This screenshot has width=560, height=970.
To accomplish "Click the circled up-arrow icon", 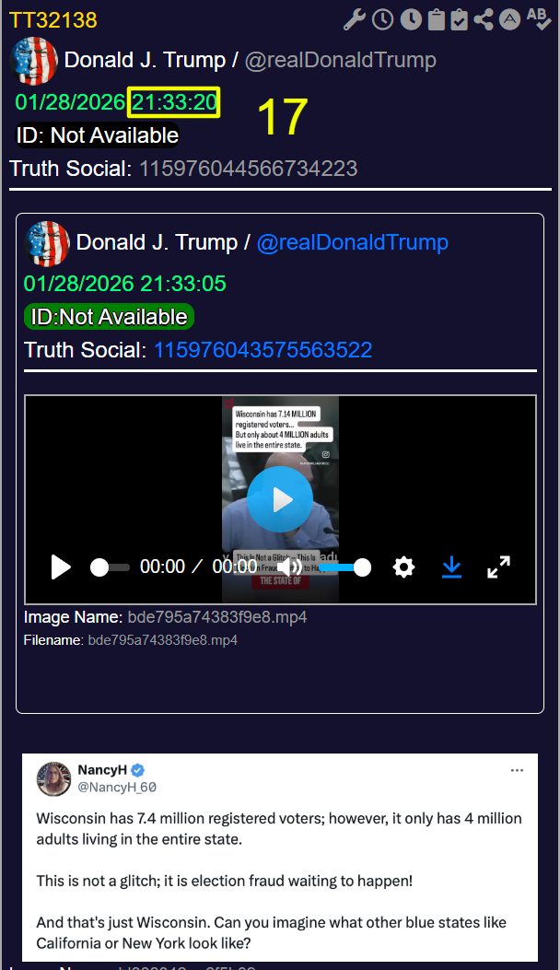I will pyautogui.click(x=509, y=19).
